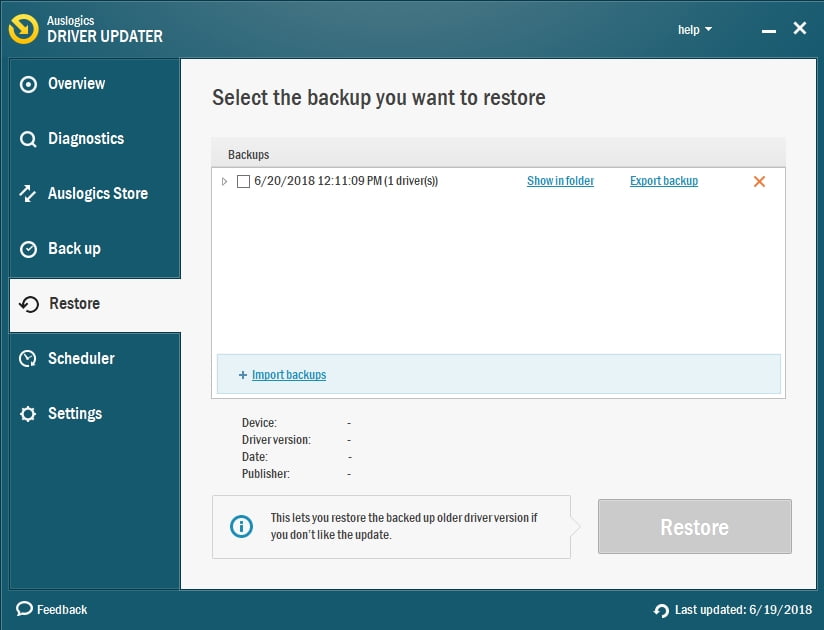824x630 pixels.
Task: Click the Last updated refresh icon
Action: (x=662, y=610)
